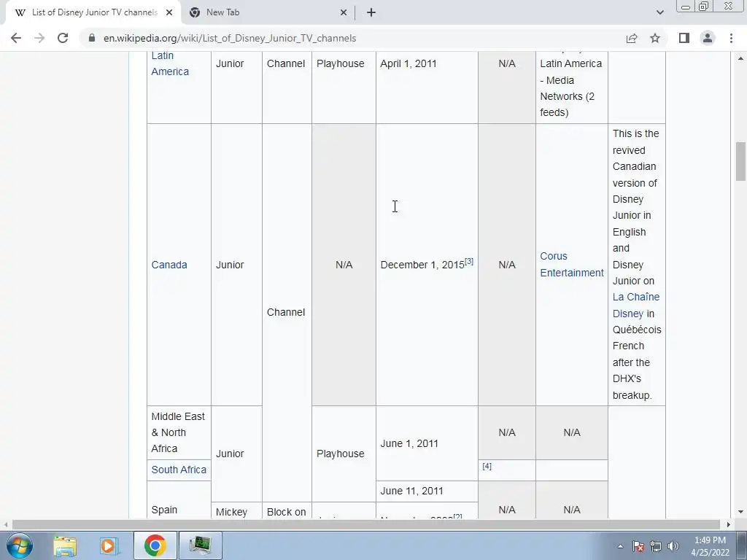This screenshot has width=747, height=560.
Task: Click the scroll left arrow
Action: click(5, 524)
